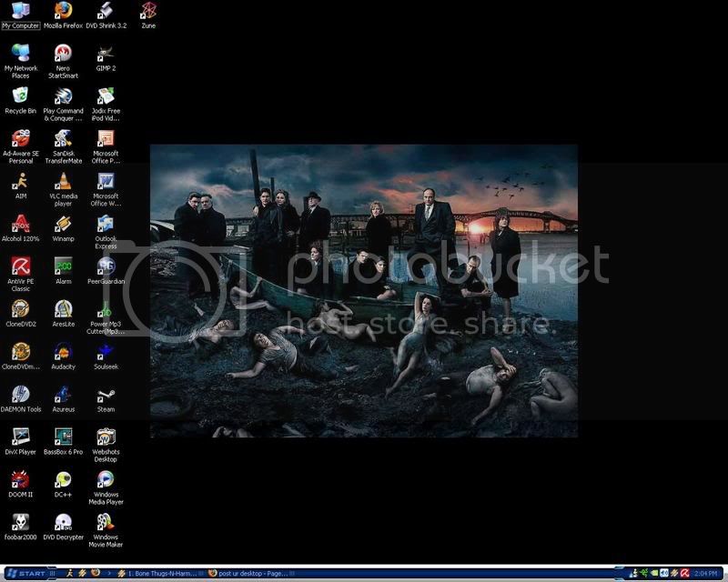Open Windows Media Player shortcut

[x=106, y=487]
